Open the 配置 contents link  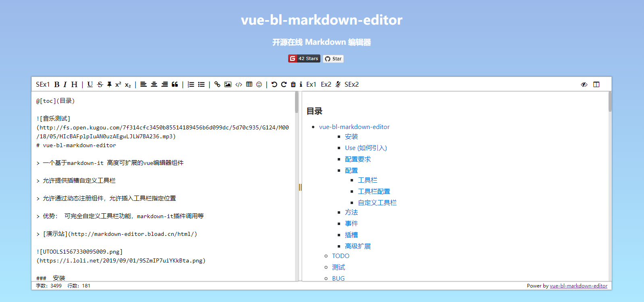point(351,171)
